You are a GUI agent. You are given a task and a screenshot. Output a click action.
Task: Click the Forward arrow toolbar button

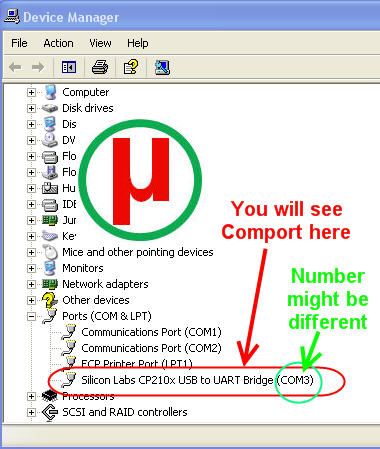point(38,67)
